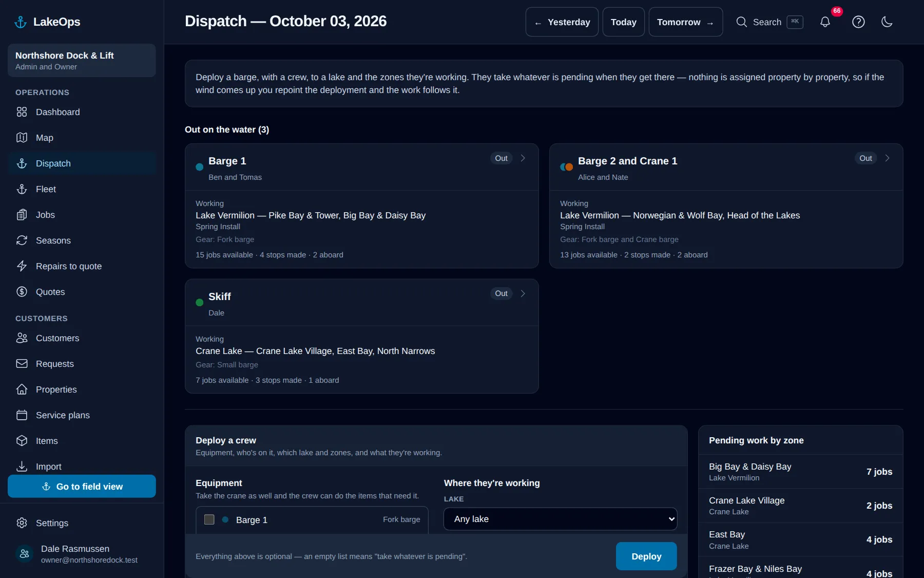Open the Items page
The width and height of the screenshot is (924, 578).
point(82,441)
